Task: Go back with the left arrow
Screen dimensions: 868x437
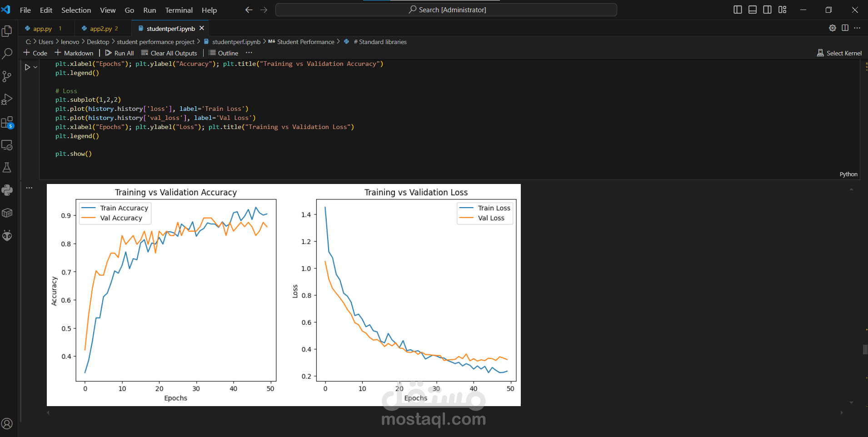Action: click(x=249, y=10)
